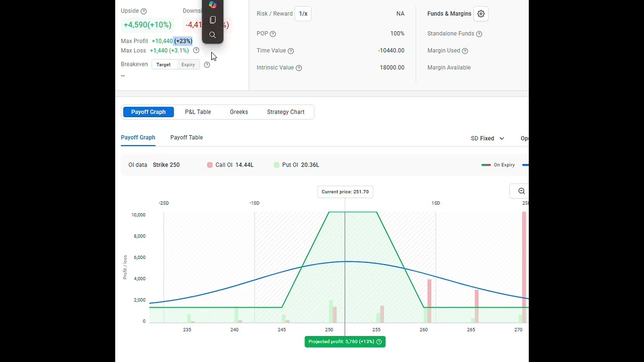Click the Intrinsic Value help icon
This screenshot has width=644, height=362.
coord(299,68)
